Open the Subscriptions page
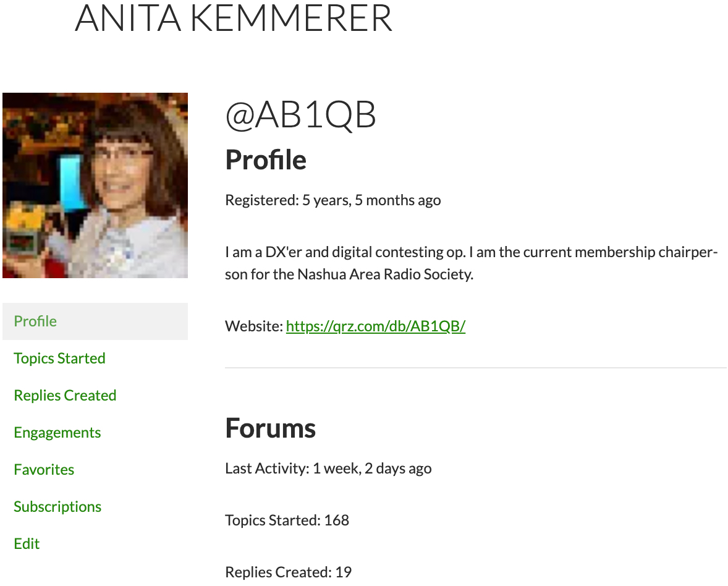Image resolution: width=728 pixels, height=586 pixels. click(x=57, y=507)
